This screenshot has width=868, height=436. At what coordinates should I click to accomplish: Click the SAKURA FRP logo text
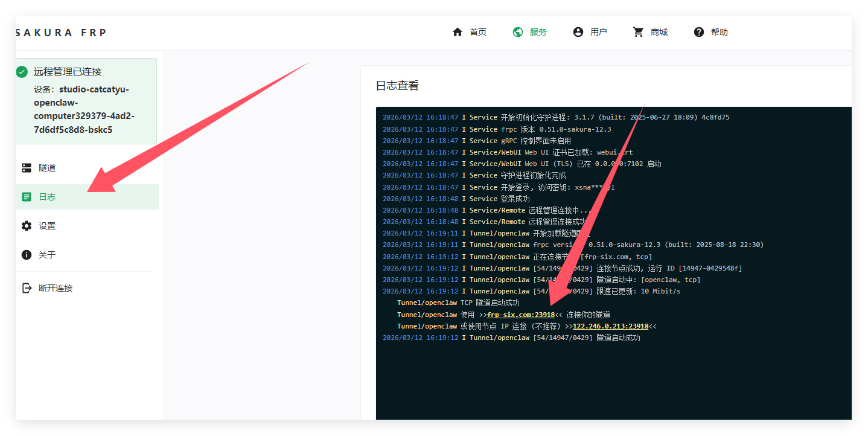(x=61, y=33)
